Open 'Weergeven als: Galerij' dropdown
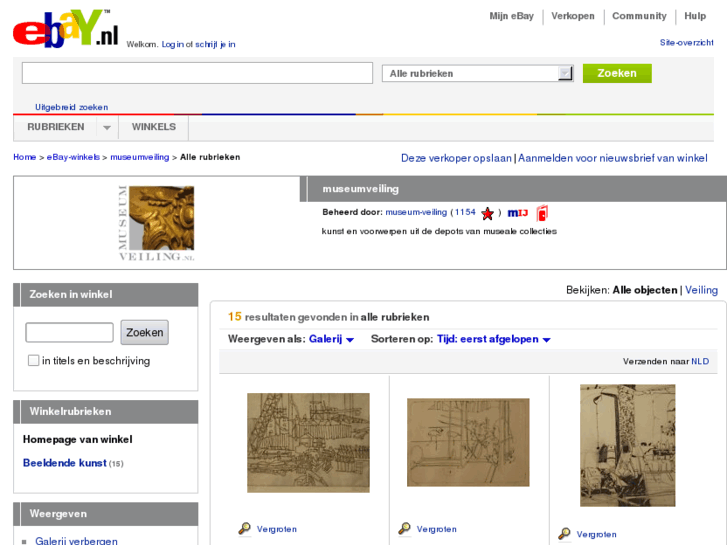This screenshot has width=727, height=545. (331, 339)
